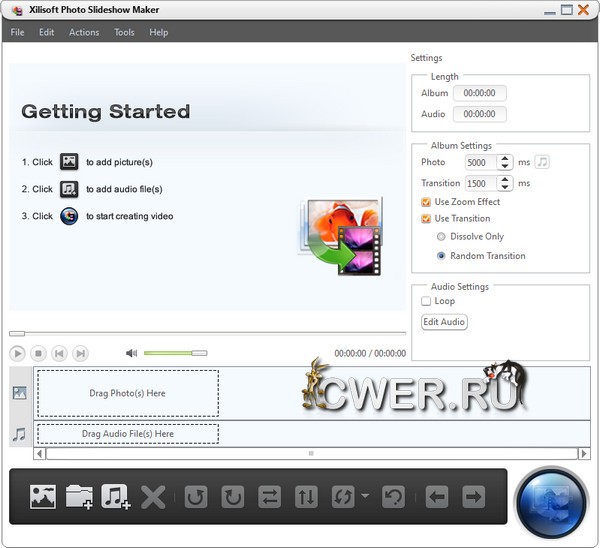The height and width of the screenshot is (548, 600).
Task: Click the add pictures toolbar icon
Action: pos(42,496)
